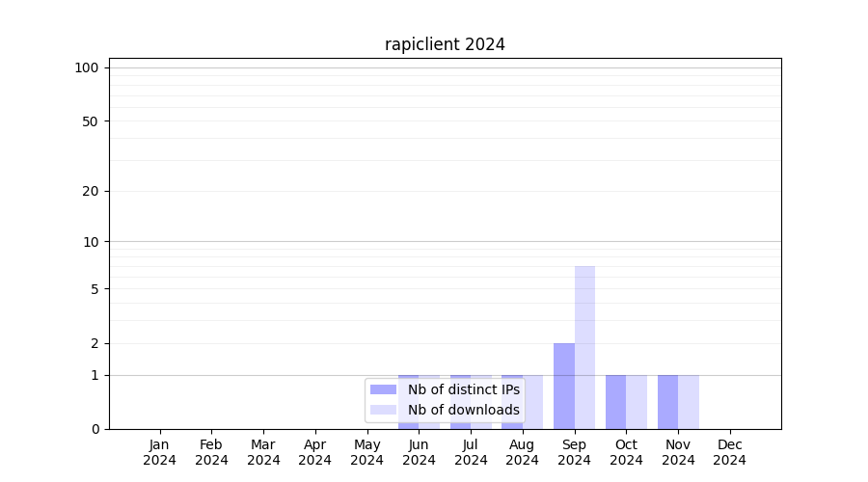Click the 'Nb of downloads' legend color swatch
868x482 pixels.
[383, 410]
